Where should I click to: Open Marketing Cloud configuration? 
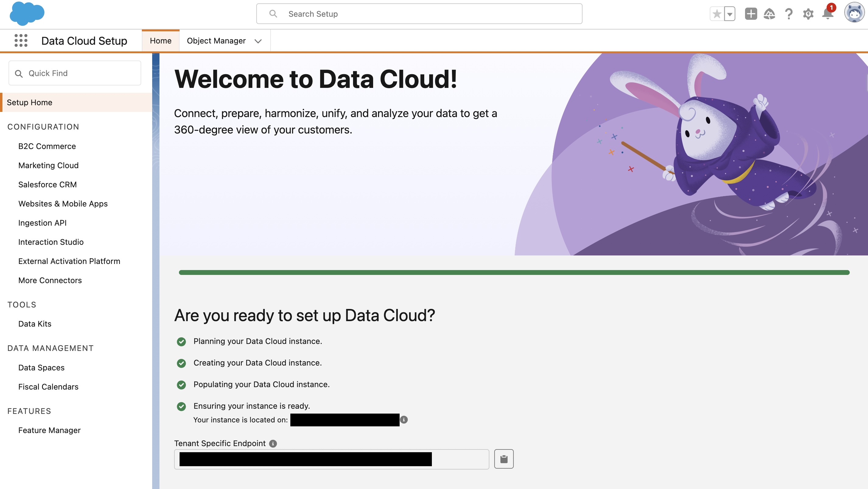(x=48, y=165)
